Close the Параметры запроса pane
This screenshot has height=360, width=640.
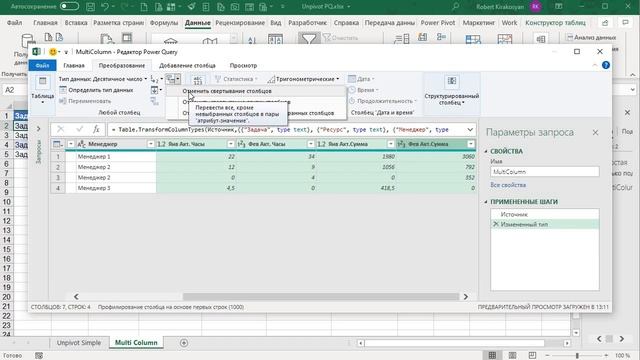pos(595,132)
